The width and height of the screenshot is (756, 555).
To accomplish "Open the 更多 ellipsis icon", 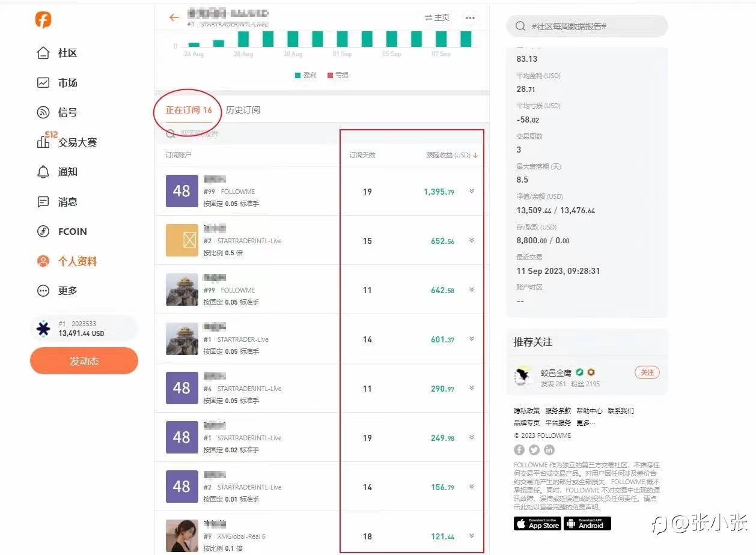I will [43, 291].
